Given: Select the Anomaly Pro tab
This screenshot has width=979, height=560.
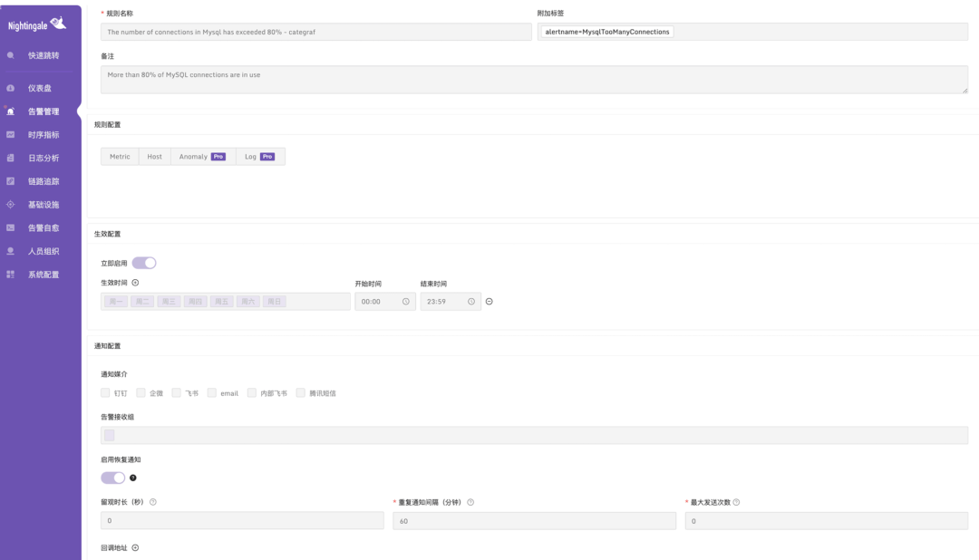Looking at the screenshot, I should [203, 157].
